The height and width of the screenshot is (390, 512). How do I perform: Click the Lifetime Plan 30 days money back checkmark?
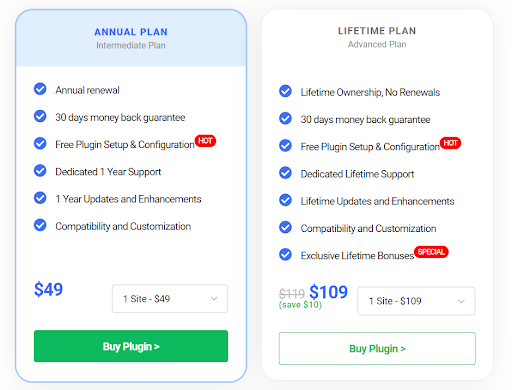click(285, 119)
